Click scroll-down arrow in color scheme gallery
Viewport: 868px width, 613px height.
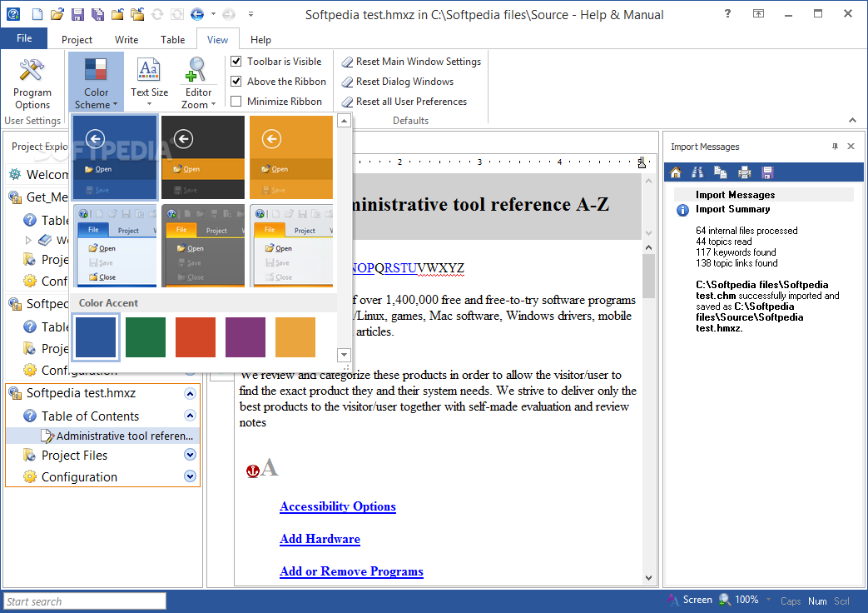coord(344,355)
